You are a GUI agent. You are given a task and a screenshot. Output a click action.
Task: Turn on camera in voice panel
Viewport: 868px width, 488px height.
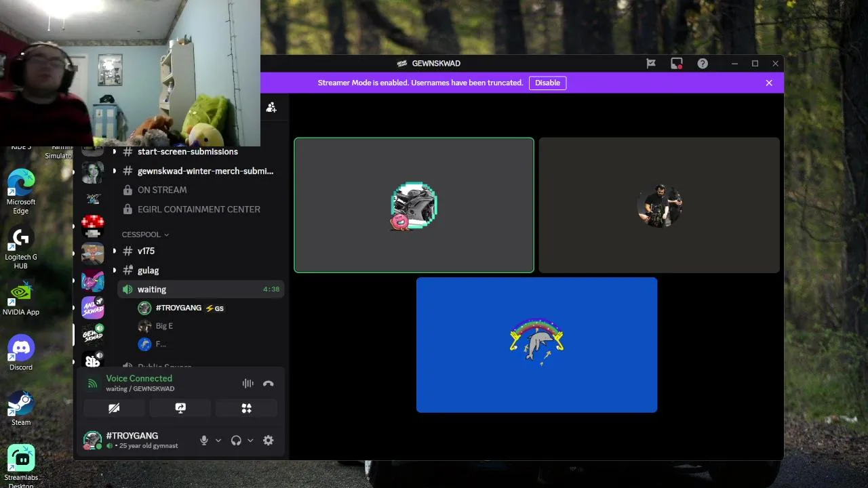click(x=114, y=408)
